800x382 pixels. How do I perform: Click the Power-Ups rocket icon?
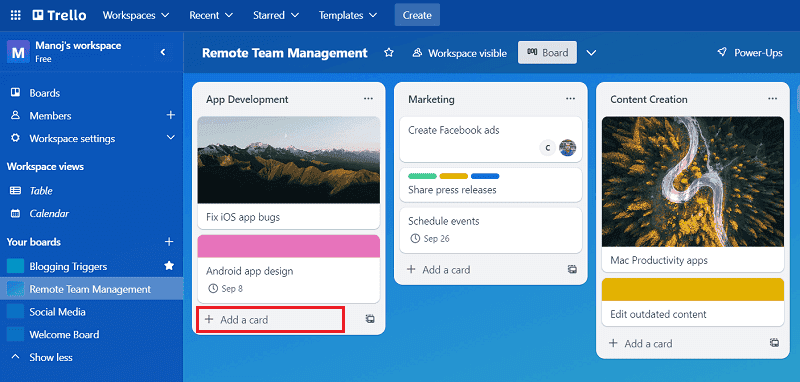pyautogui.click(x=721, y=53)
